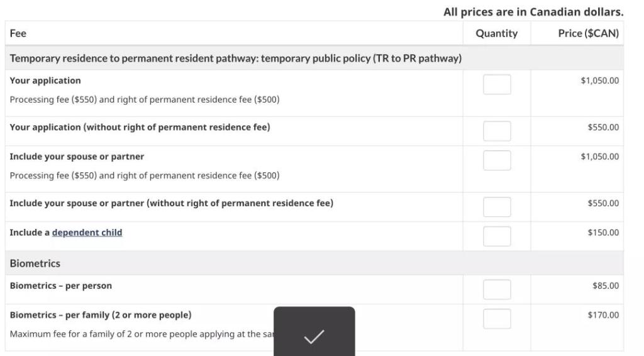Click the 'Biometrics – per person' row label

[61, 286]
